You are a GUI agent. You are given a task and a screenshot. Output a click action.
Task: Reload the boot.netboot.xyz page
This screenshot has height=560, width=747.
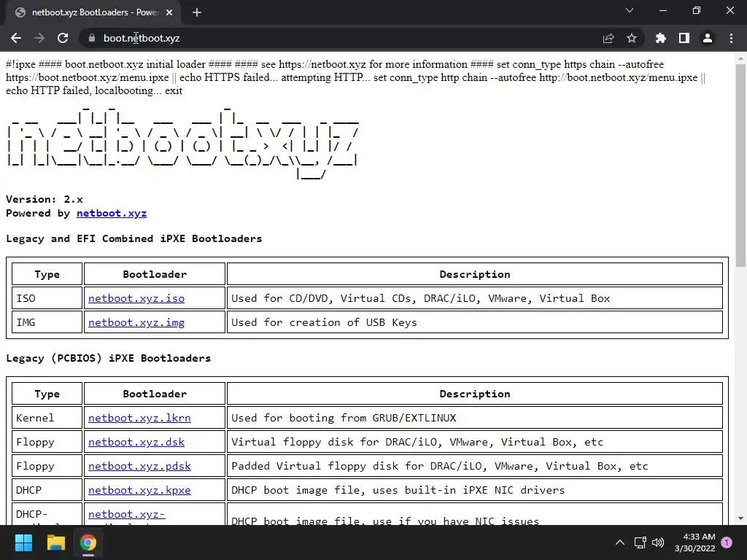[x=63, y=38]
